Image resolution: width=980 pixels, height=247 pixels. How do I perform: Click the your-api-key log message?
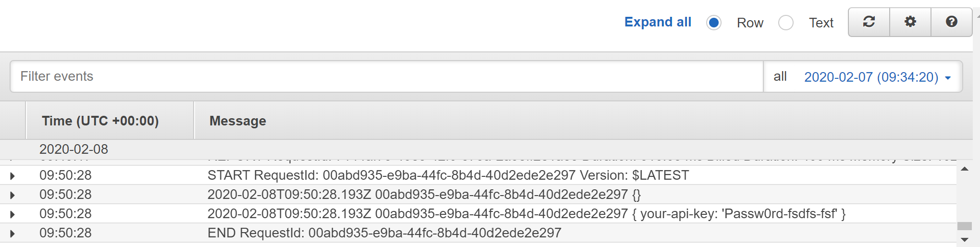526,214
